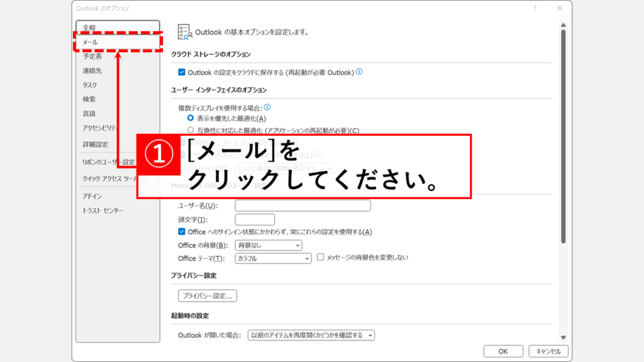Image resolution: width=644 pixels, height=362 pixels.
Task: Open the Outlook が開いた場合 dropdown
Action: 311,336
